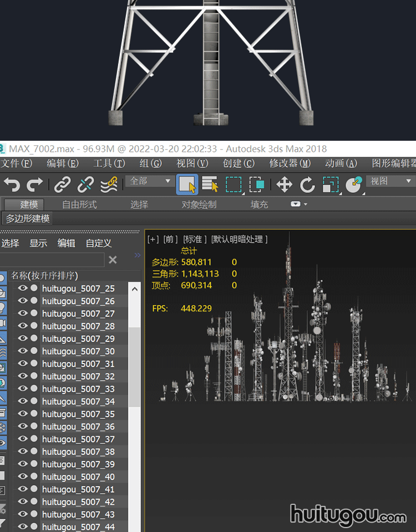Screen dimensions: 416x532
Task: Choose the Select and Move tool
Action: 284,185
